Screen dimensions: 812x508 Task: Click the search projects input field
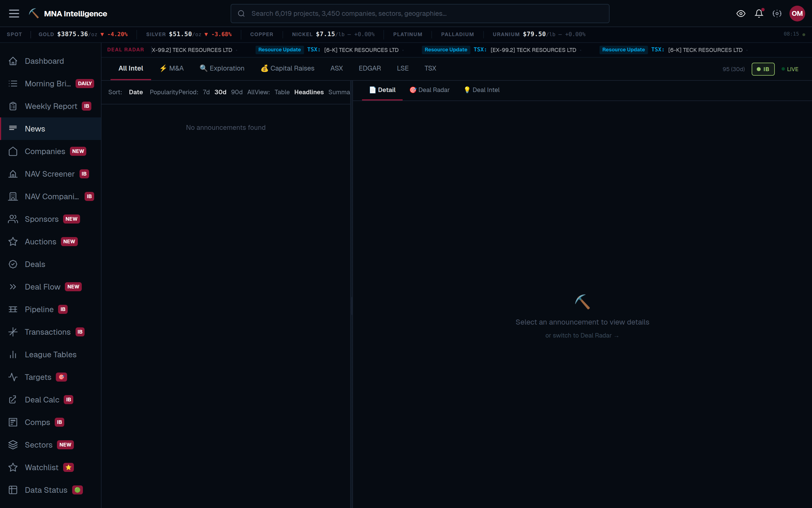point(420,14)
